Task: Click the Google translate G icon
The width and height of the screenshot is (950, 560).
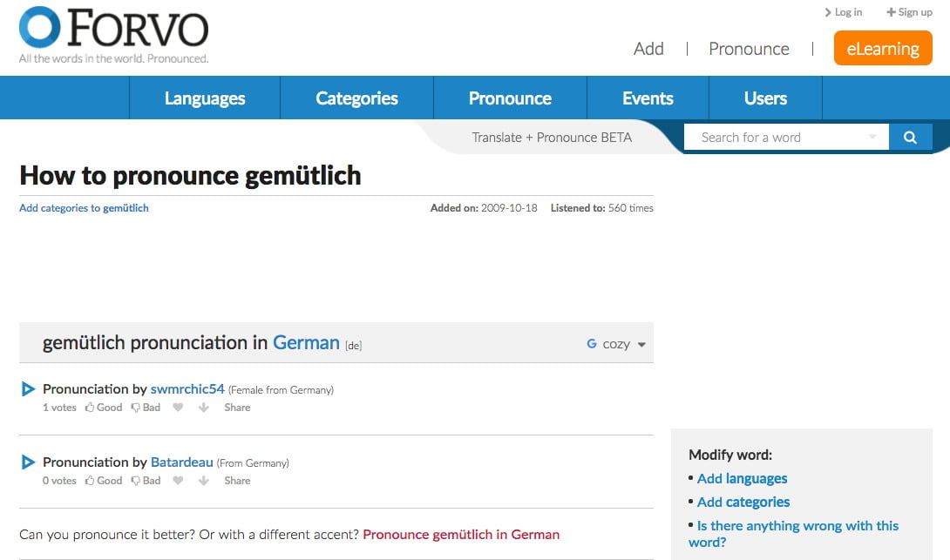Action: pos(591,344)
